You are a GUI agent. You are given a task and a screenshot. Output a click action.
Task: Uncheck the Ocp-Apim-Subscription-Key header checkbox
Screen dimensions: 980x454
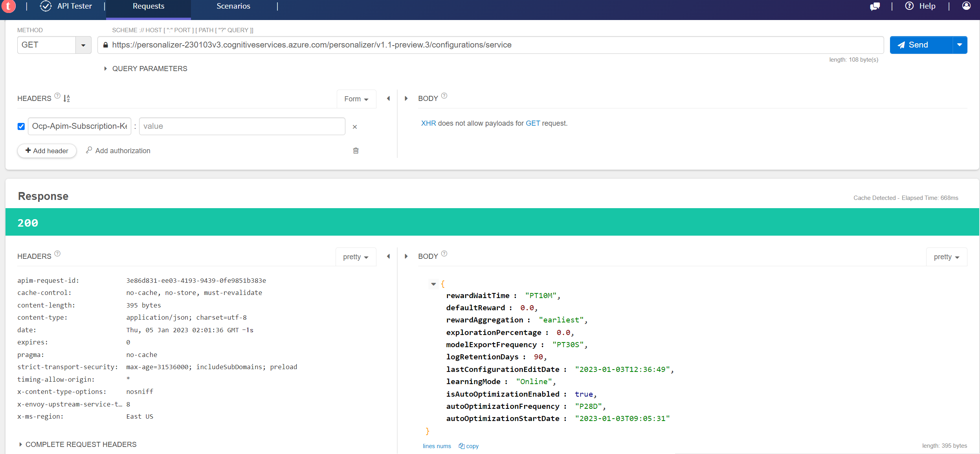click(21, 126)
